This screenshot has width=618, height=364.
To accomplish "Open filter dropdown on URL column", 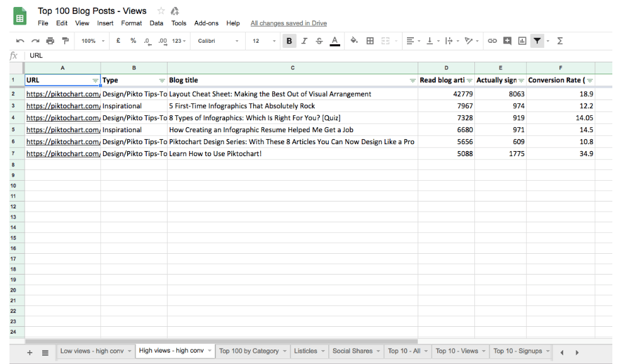I will point(95,81).
